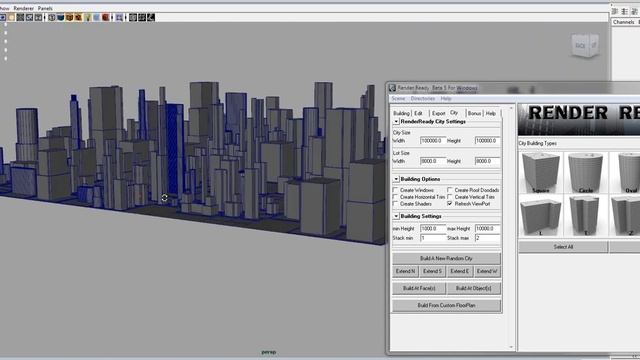Viewport: 640px width, 360px height.
Task: Switch to the Bonus tab
Action: (x=474, y=113)
